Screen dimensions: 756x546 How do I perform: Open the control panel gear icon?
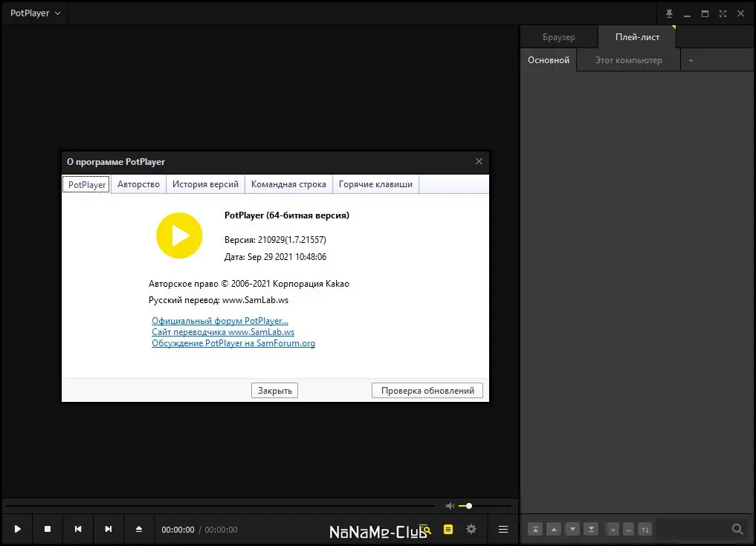click(x=471, y=529)
